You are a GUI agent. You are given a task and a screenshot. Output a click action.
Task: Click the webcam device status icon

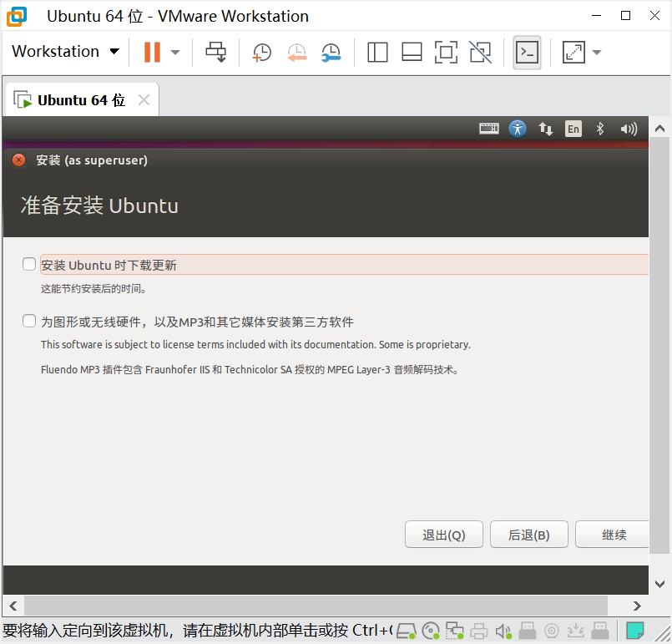tap(552, 631)
